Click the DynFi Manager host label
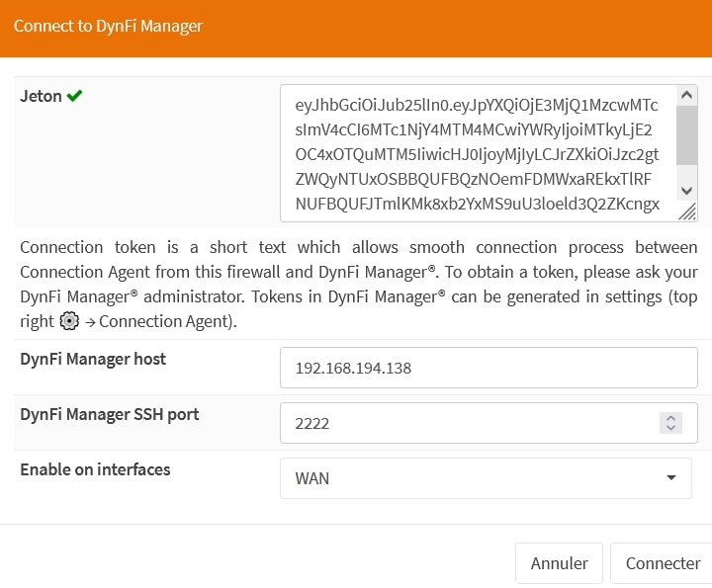 [x=93, y=359]
